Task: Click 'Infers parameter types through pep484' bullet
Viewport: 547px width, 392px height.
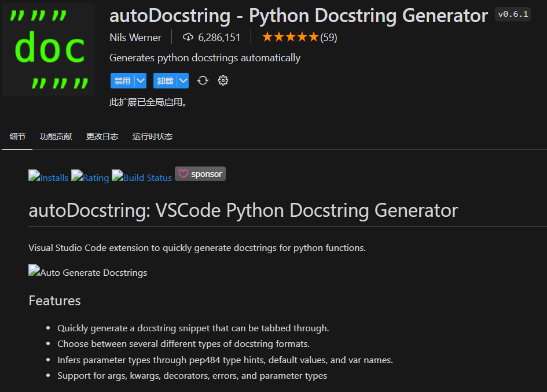Action: (x=225, y=360)
